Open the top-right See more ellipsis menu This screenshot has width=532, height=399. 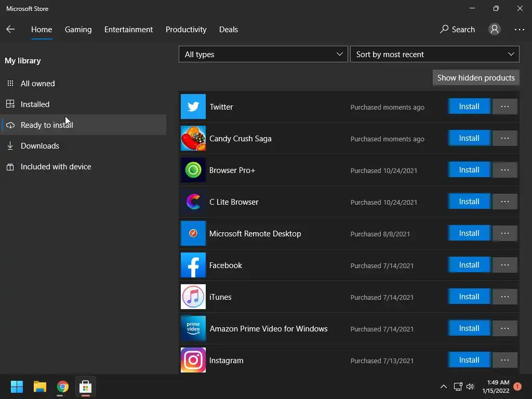point(519,30)
